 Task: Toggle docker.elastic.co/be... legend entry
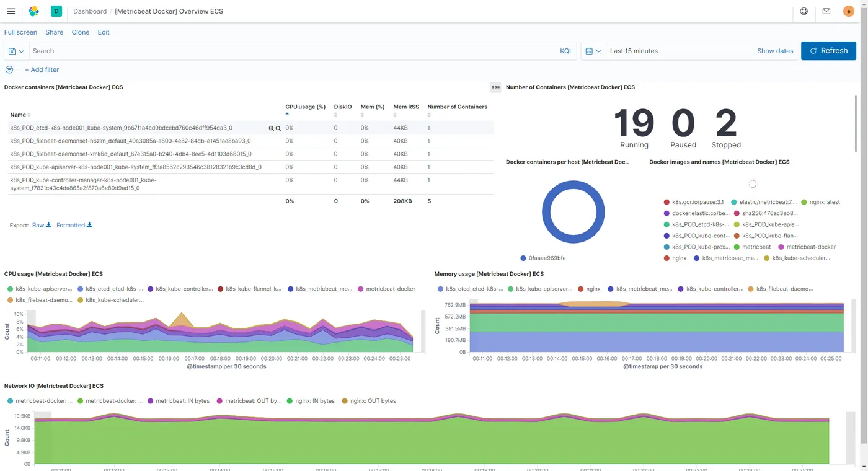point(696,213)
